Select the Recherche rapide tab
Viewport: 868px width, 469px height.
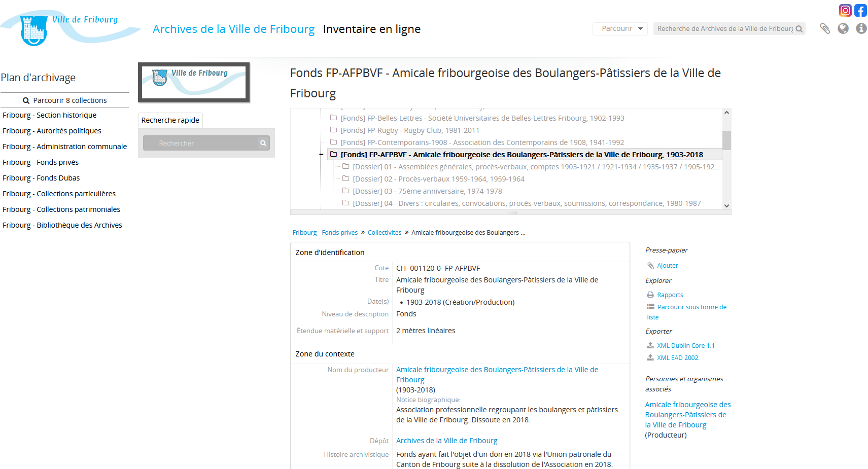click(170, 120)
